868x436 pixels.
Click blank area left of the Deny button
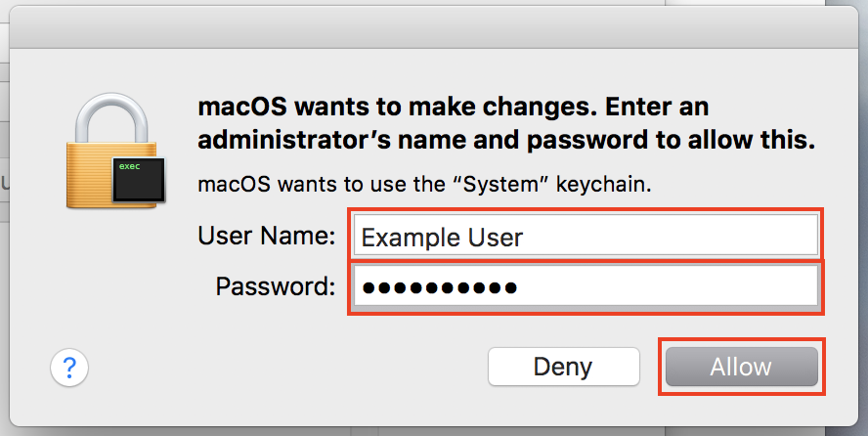pos(293,368)
